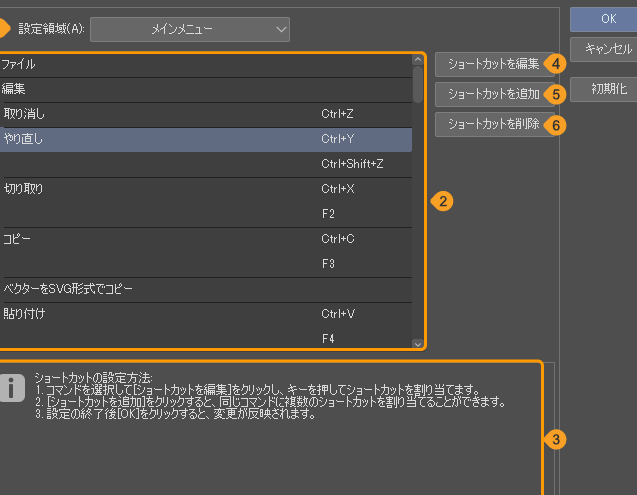Click the F2 shortcut entry
The image size is (637, 495).
pos(328,214)
